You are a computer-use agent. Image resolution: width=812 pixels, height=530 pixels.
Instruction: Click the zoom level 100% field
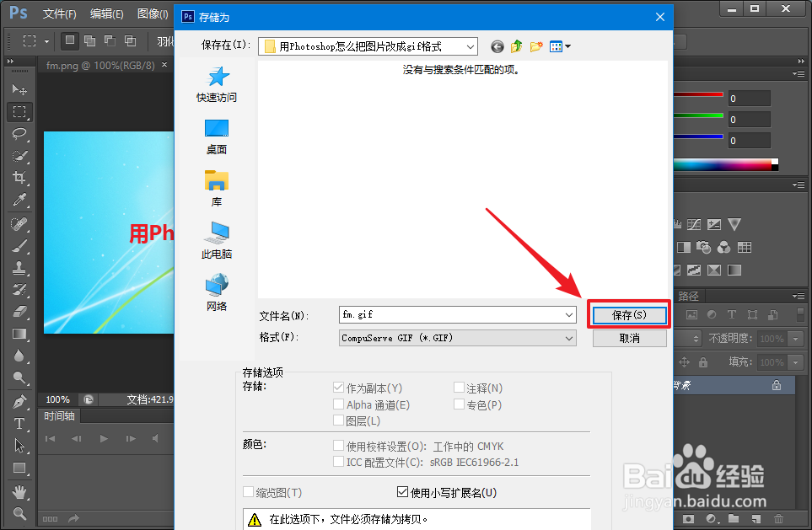point(57,399)
